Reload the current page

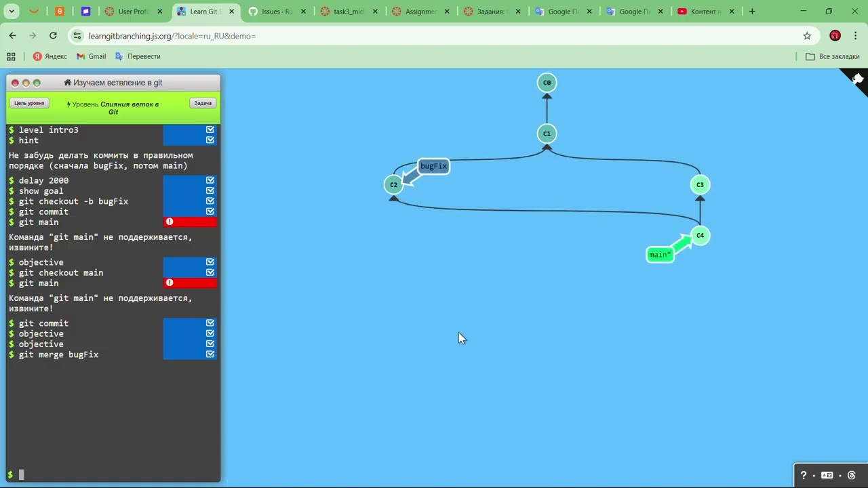point(53,36)
